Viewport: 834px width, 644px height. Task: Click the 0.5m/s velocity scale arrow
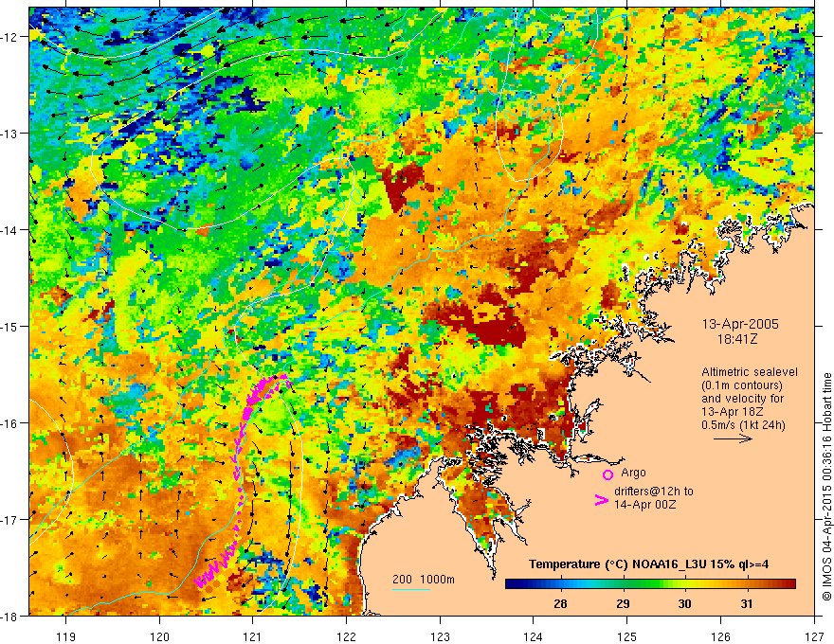(733, 438)
